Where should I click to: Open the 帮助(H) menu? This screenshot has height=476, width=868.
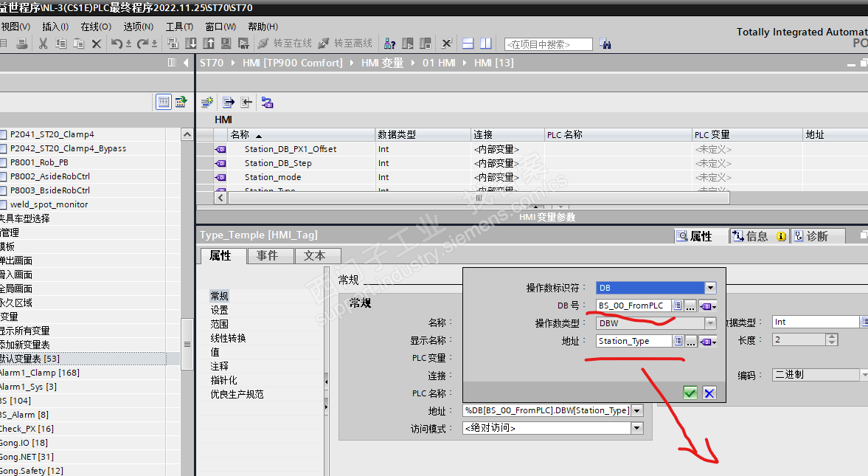click(263, 27)
